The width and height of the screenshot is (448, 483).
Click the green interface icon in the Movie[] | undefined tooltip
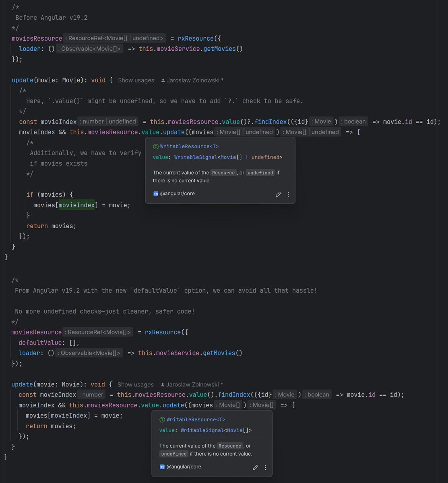pyautogui.click(x=156, y=147)
